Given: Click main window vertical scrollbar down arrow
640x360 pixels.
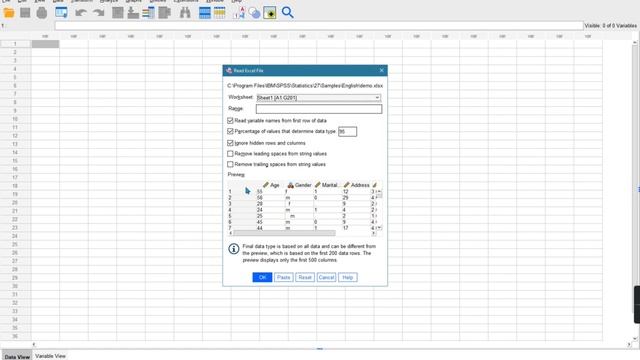Looking at the screenshot, I should (635, 338).
